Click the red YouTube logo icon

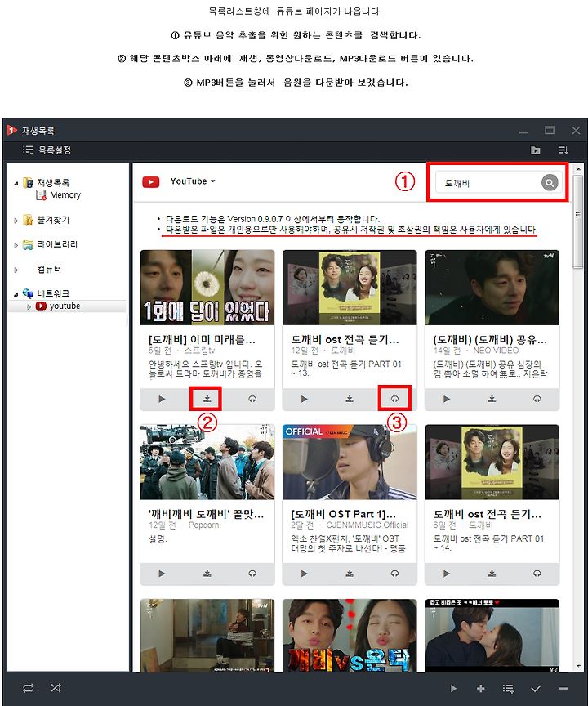[x=151, y=182]
